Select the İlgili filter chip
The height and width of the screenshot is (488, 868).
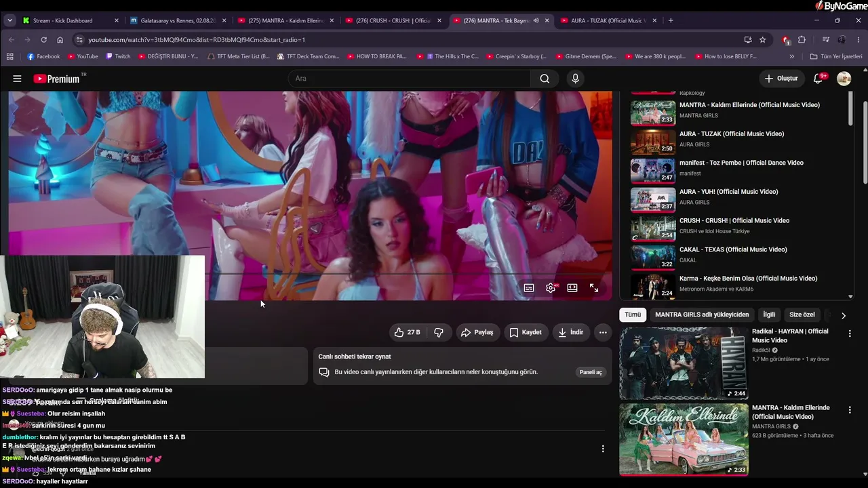[x=769, y=314]
